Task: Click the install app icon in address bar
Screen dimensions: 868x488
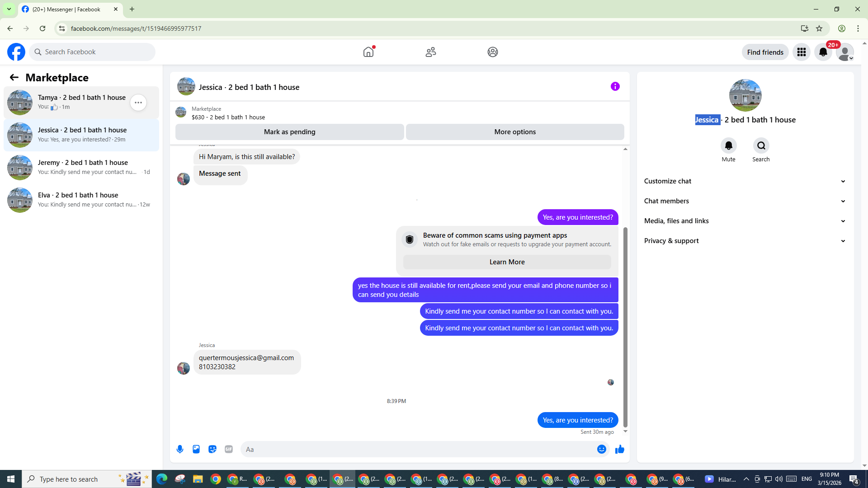Action: point(804,28)
